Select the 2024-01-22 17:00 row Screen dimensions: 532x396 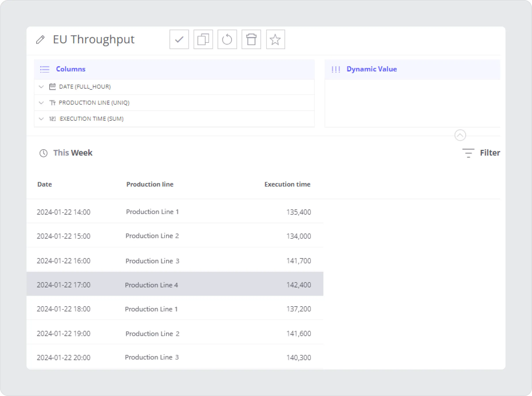coord(175,285)
